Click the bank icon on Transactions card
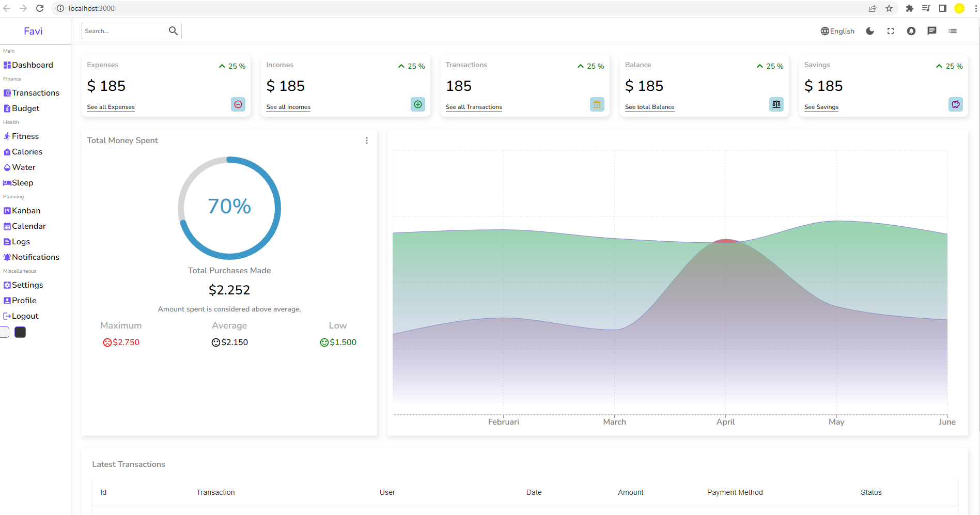 597,104
